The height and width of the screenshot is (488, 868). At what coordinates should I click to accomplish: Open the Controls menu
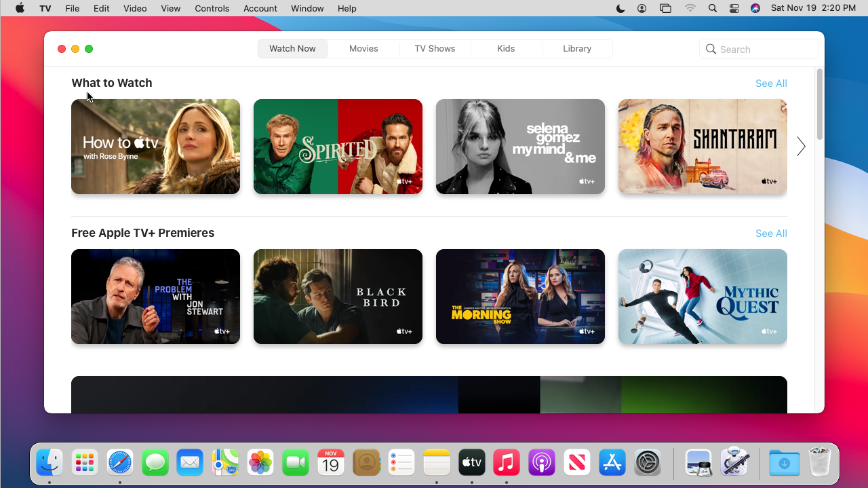point(212,8)
